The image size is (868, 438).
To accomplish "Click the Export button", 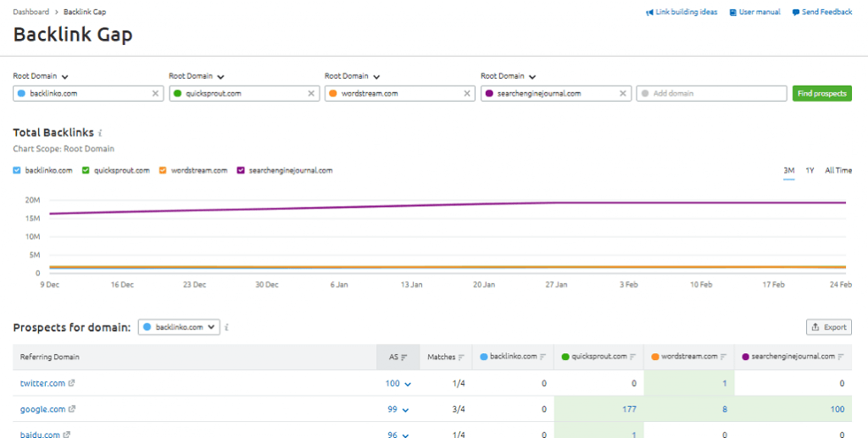I will [829, 327].
